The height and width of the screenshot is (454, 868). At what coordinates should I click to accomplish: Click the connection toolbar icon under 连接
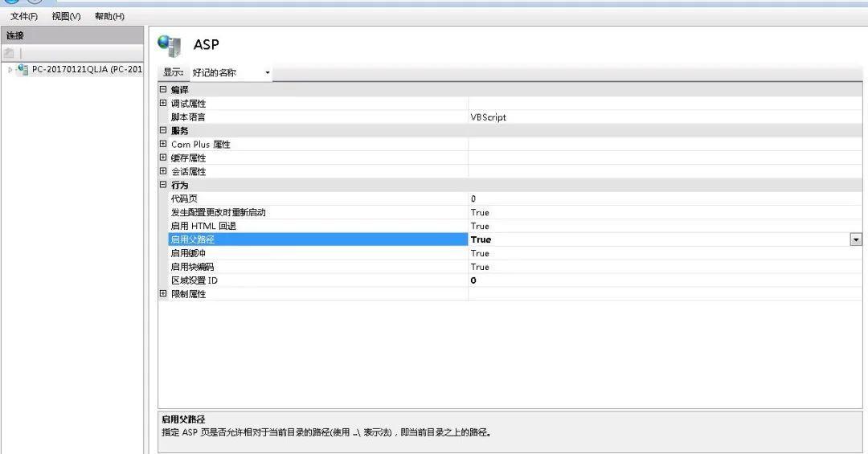coord(9,53)
